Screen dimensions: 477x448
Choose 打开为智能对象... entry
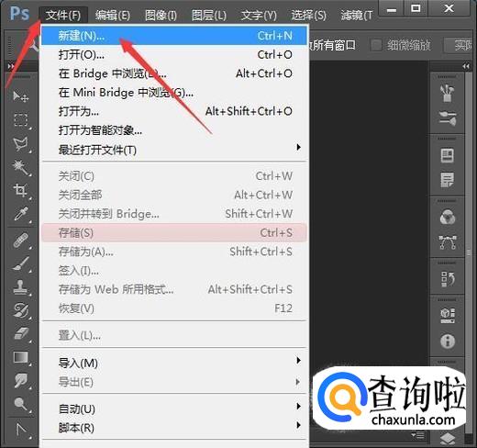[x=174, y=130]
